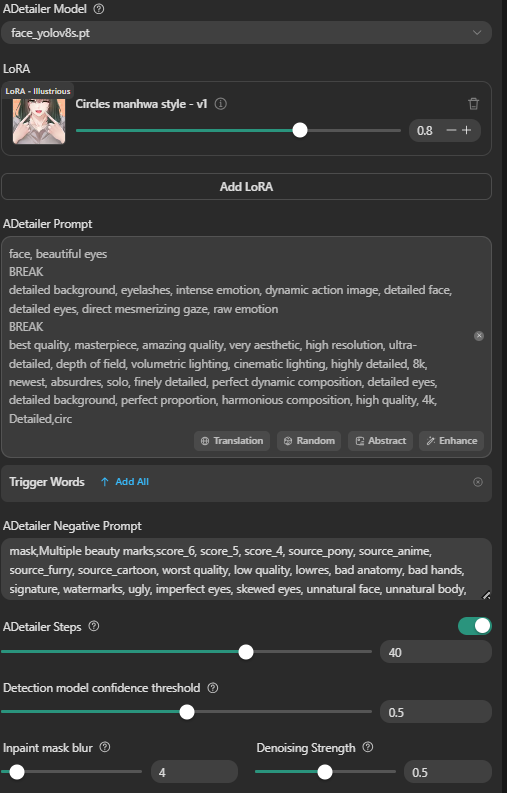Click the Translation prompt button
507x793 pixels.
coord(232,440)
